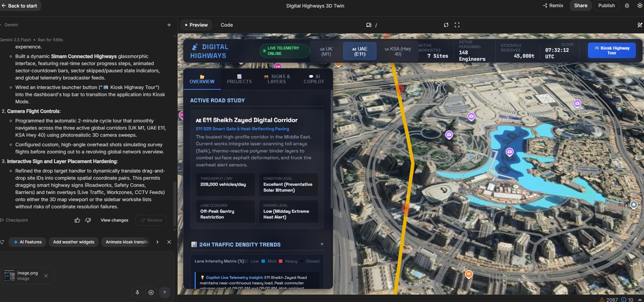This screenshot has height=302, width=644.
Task: Select the UAE (E11) corridor
Action: 359,51
